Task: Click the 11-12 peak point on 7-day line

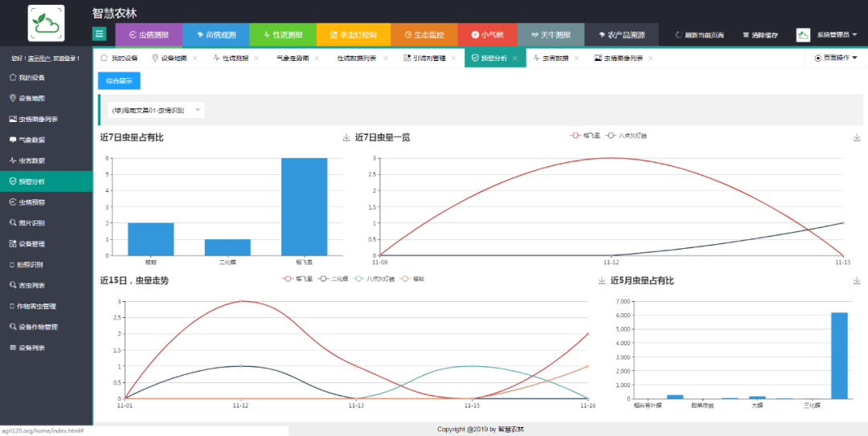Action: click(x=611, y=157)
